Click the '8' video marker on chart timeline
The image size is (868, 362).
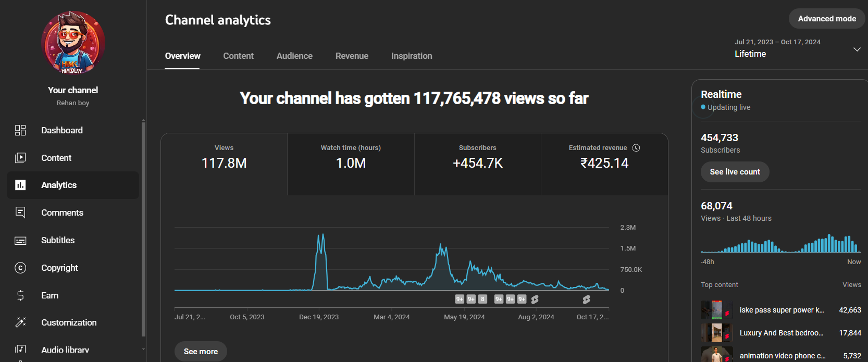click(x=482, y=299)
